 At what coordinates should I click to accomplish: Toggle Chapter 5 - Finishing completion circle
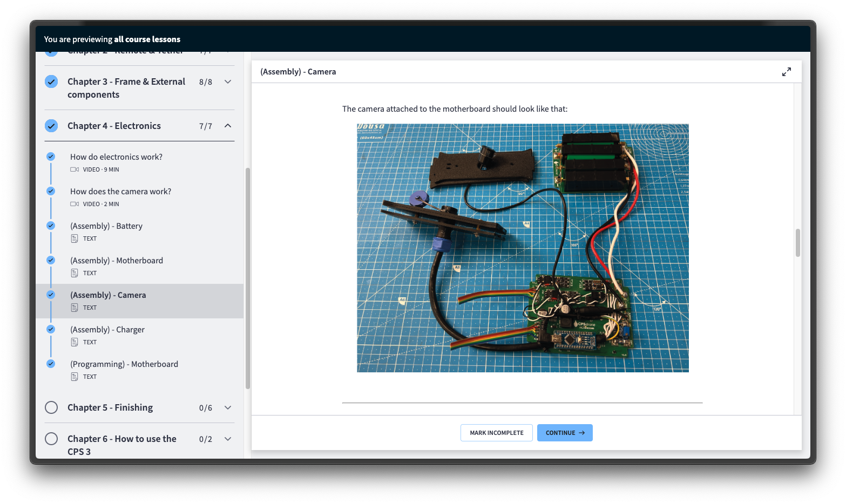(x=51, y=407)
